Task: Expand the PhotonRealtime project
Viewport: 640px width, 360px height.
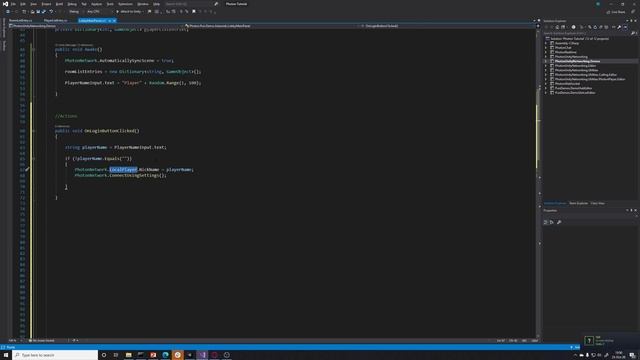Action: click(546, 52)
